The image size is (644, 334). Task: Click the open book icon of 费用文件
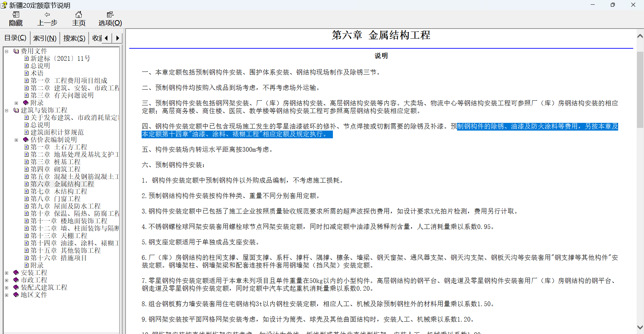(16, 51)
